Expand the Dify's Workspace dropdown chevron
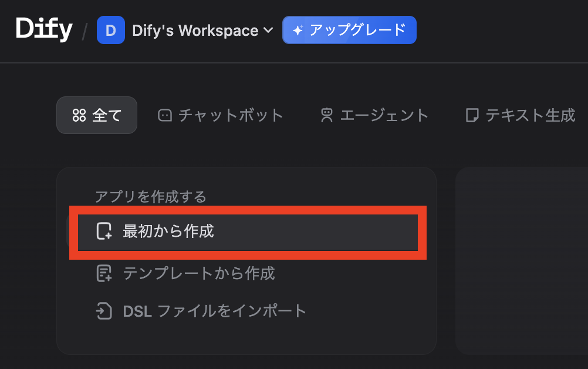588x369 pixels. click(x=268, y=30)
